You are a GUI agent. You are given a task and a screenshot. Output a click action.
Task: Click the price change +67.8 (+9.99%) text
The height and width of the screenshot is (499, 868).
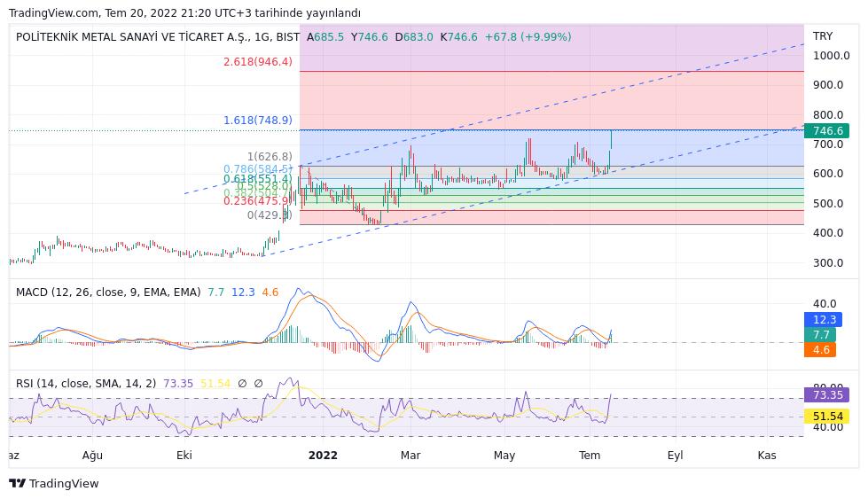(528, 37)
